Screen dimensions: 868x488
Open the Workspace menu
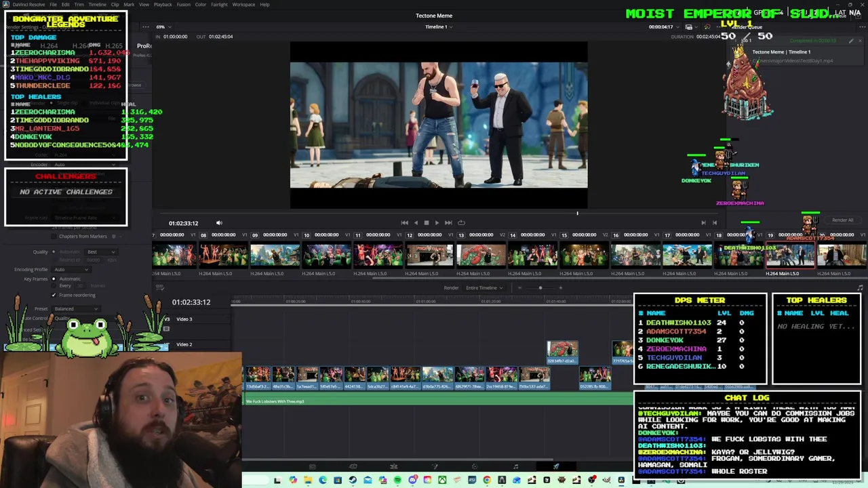(x=243, y=5)
